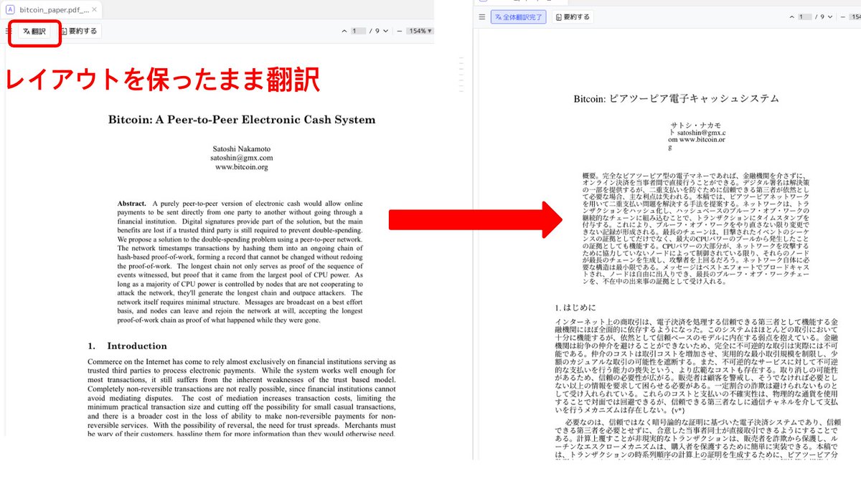Click author name 'Satoshi Nakamoto'

tap(242, 148)
